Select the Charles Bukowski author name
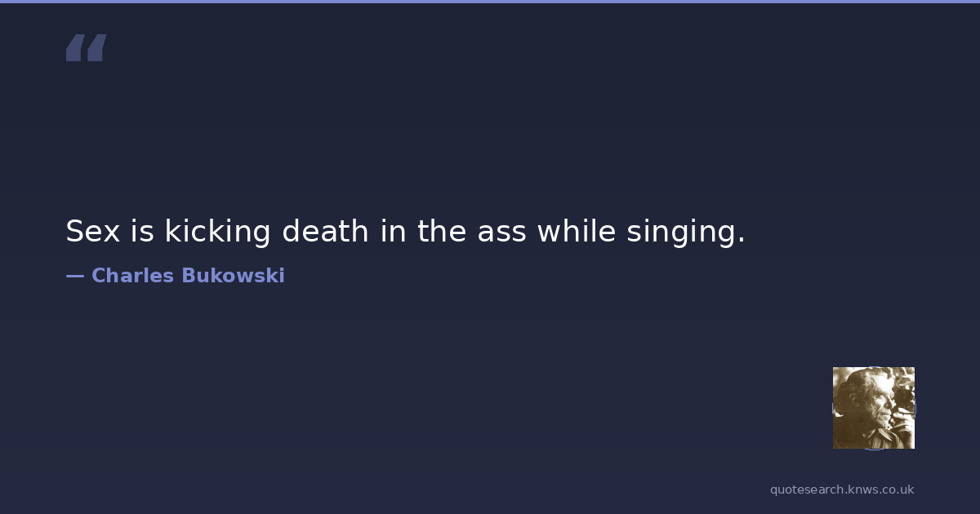980x514 pixels. 188,276
